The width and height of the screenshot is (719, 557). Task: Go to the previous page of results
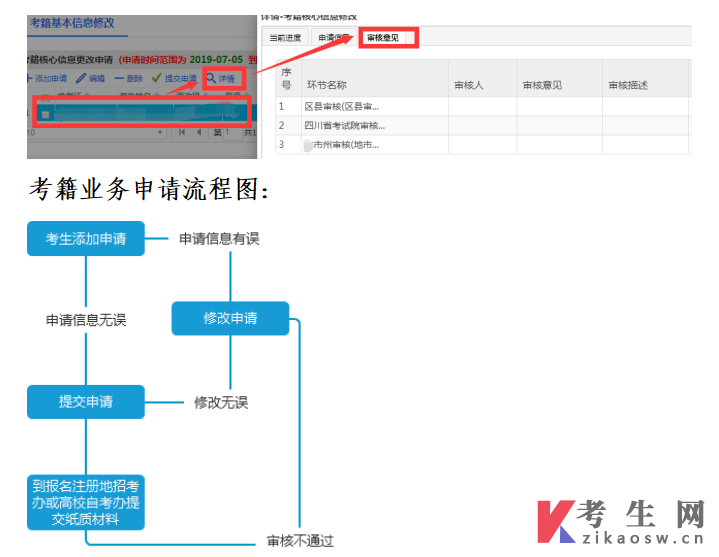click(199, 132)
